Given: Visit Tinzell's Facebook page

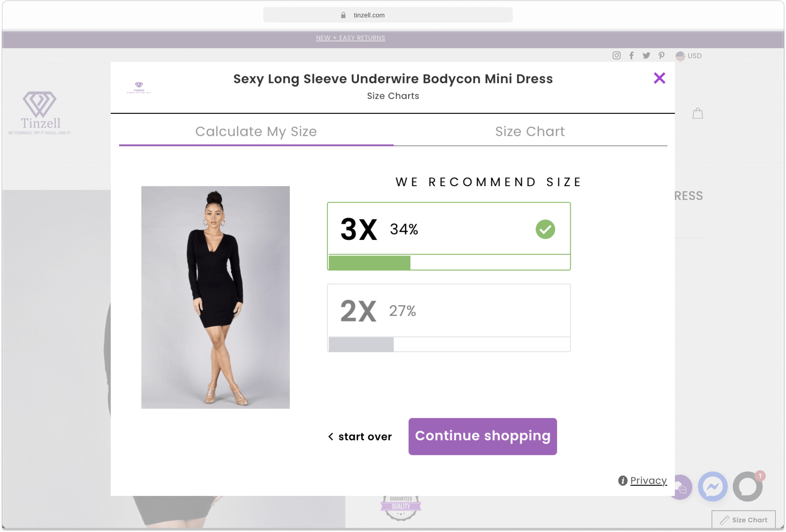Looking at the screenshot, I should tap(632, 56).
